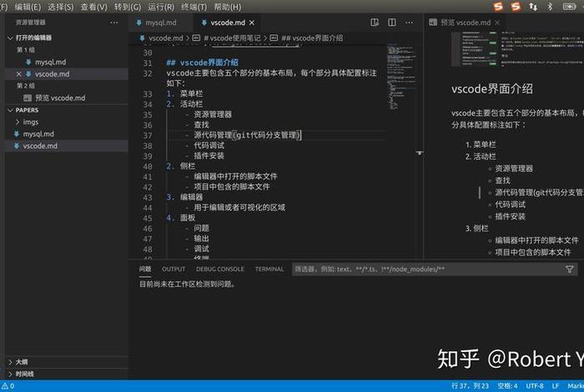Click warnings count in status bar
Screen dimensions: 584x392
click(8, 386)
